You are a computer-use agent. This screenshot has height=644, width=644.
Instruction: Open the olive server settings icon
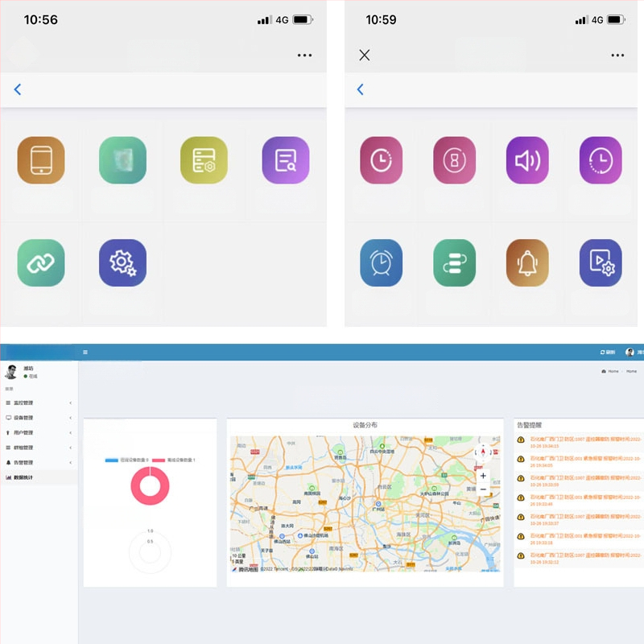click(204, 160)
